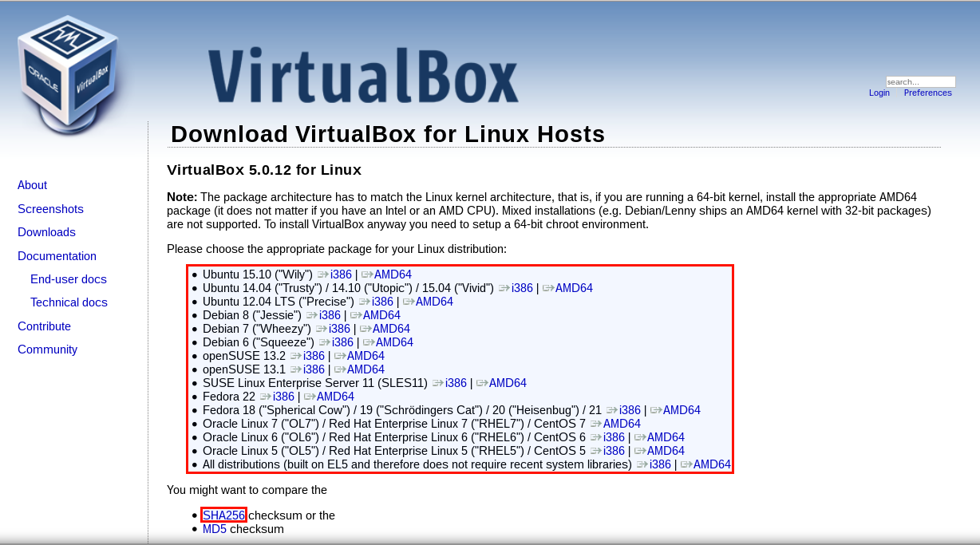Download SLES11 AMD64 package
The width and height of the screenshot is (980, 545).
coord(508,383)
